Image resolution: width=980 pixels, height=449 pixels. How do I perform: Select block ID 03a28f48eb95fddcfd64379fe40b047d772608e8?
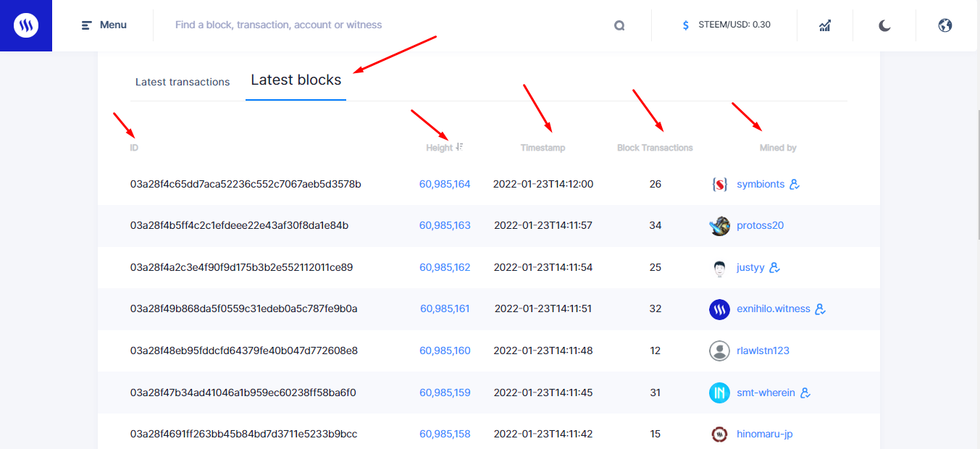click(244, 351)
